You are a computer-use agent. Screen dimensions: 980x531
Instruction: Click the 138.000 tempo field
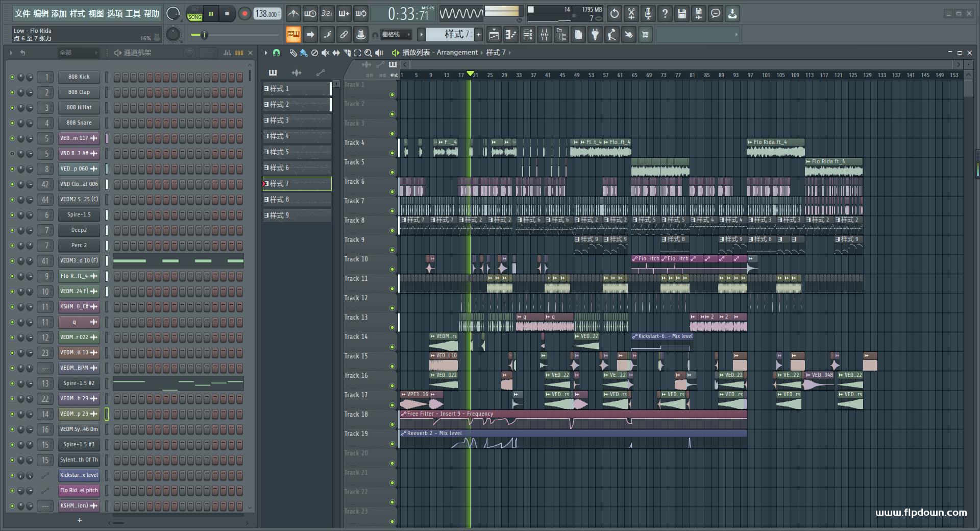click(267, 14)
